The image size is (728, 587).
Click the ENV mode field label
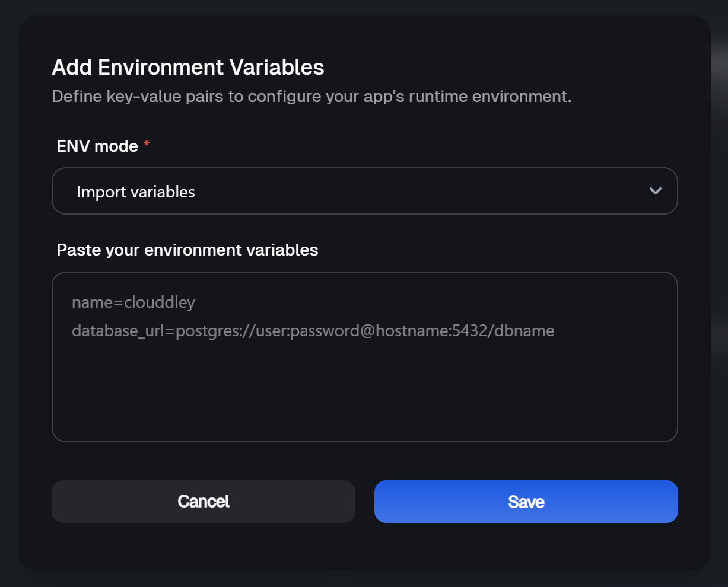tap(98, 146)
